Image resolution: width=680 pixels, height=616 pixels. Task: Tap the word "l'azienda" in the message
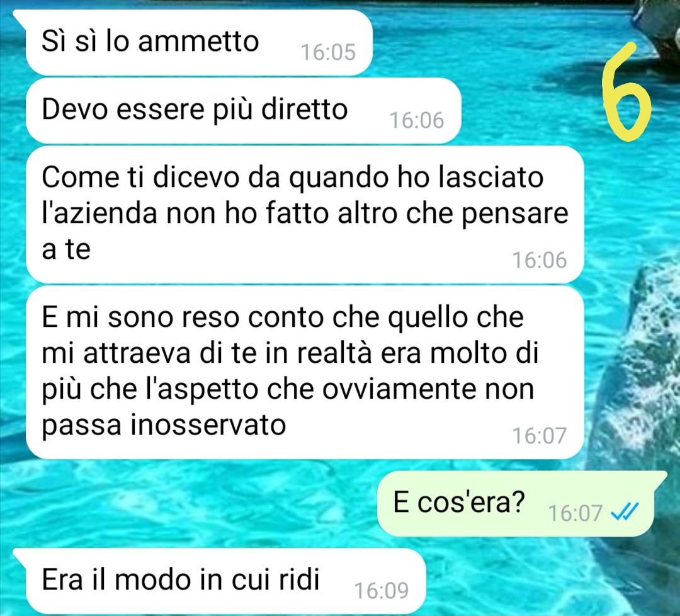pos(99,214)
